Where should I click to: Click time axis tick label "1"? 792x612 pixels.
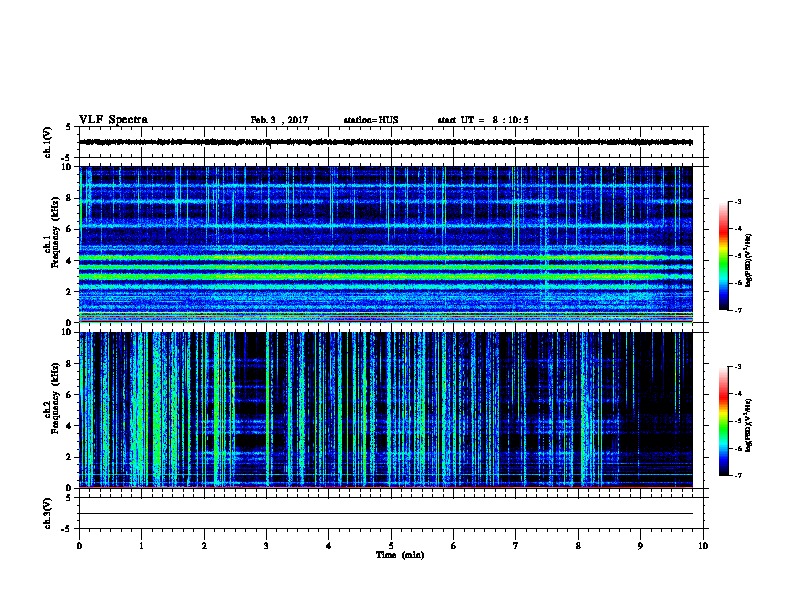coord(141,545)
